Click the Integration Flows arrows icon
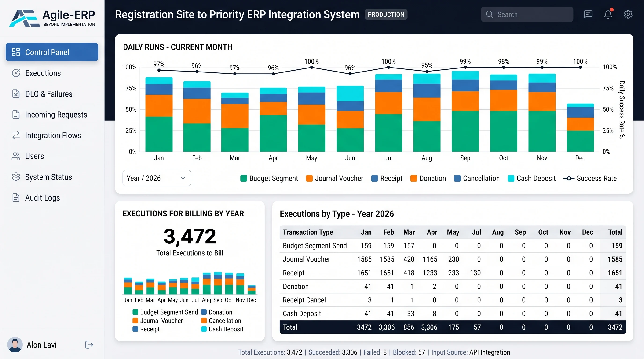The image size is (644, 359). (16, 135)
